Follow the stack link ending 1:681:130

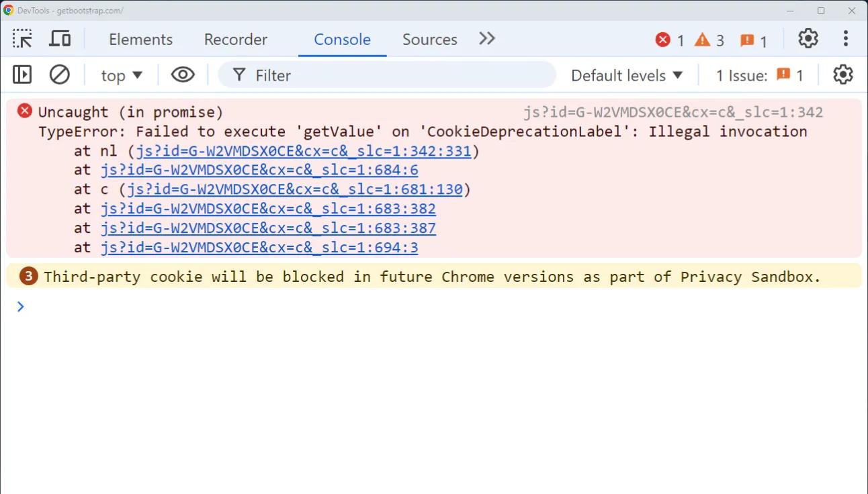point(295,189)
